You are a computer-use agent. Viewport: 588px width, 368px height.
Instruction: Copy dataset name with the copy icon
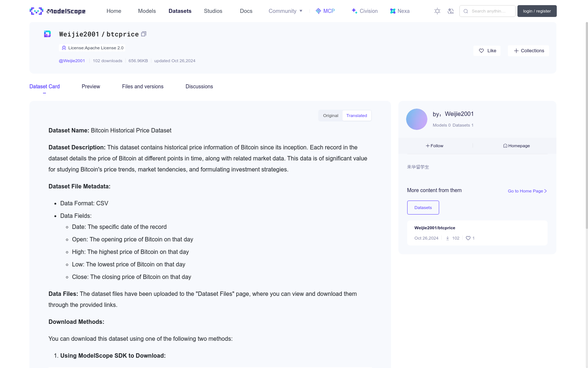144,34
